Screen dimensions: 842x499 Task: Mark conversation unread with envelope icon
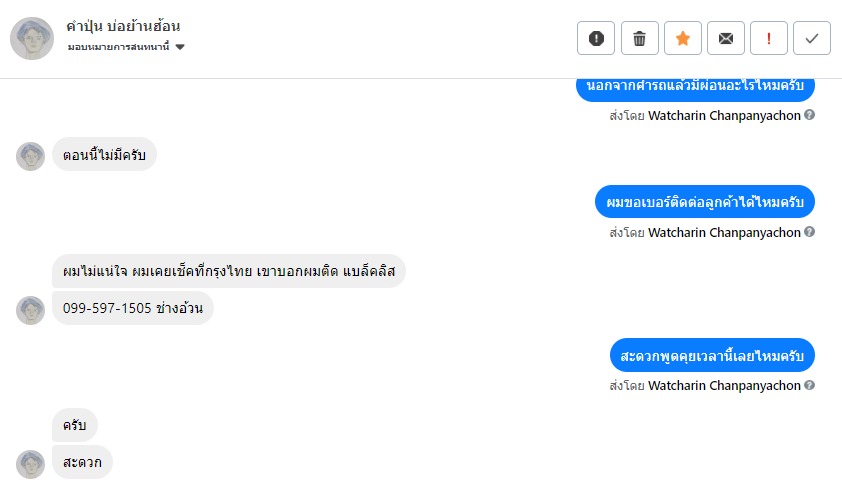coord(726,38)
